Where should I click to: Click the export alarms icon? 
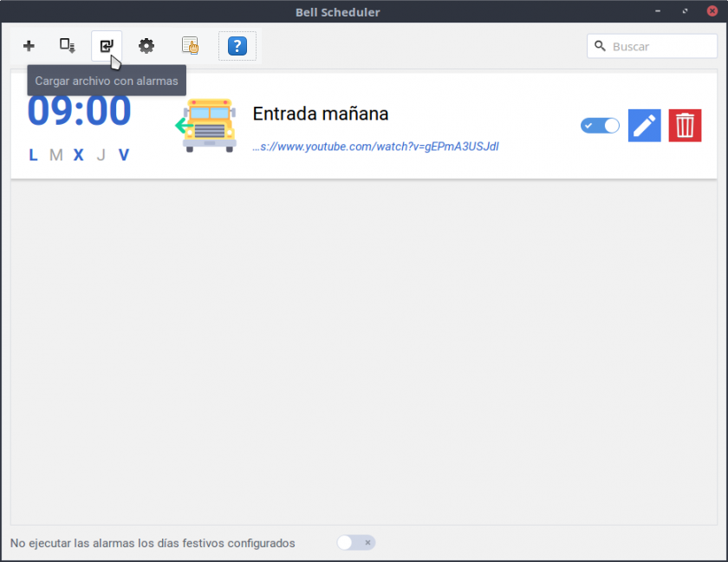[x=68, y=46]
